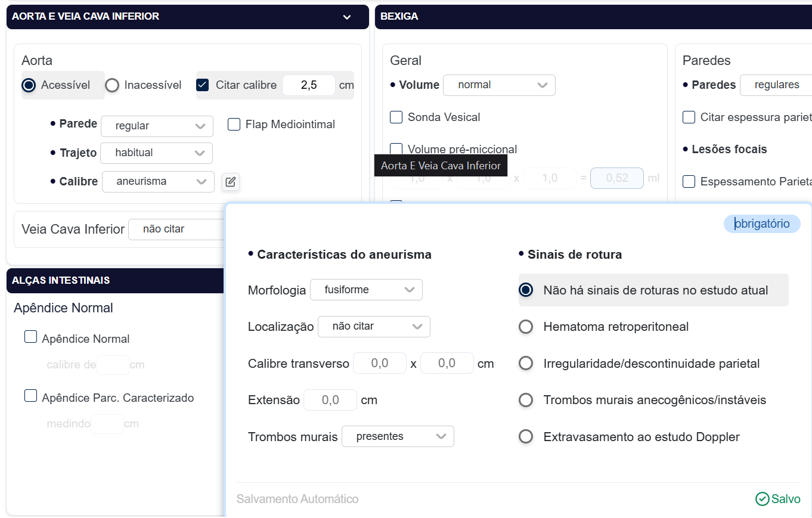Expand the Morfologia dropdown showing fusiforme

366,290
